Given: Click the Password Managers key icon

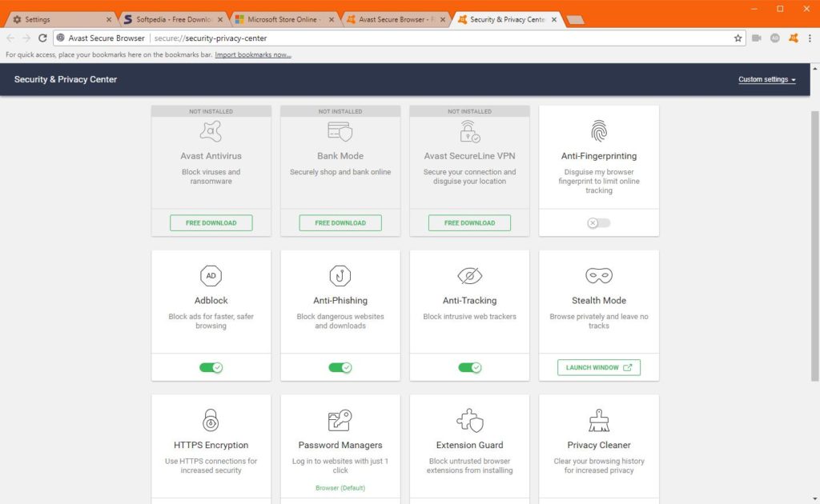Looking at the screenshot, I should (340, 420).
